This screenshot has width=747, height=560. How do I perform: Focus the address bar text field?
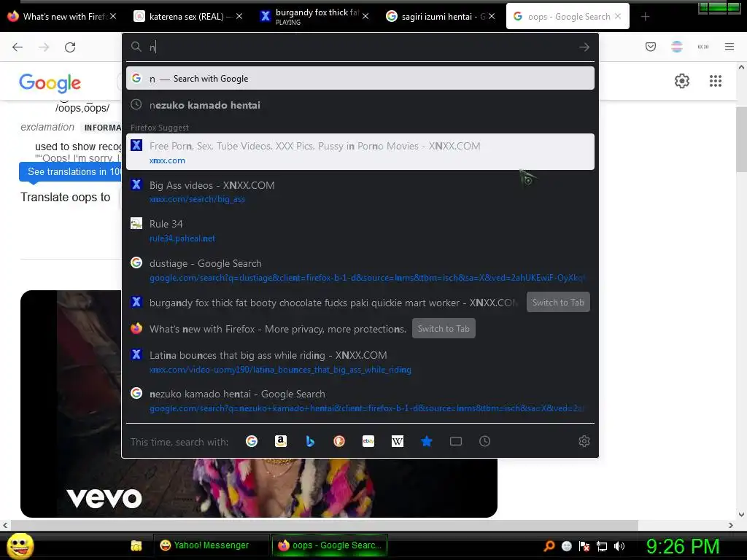tap(362, 47)
